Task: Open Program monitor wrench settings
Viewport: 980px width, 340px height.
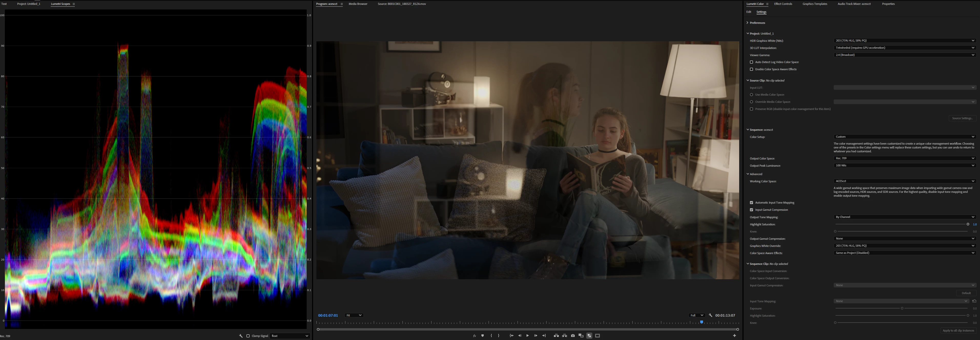Action: pos(710,315)
